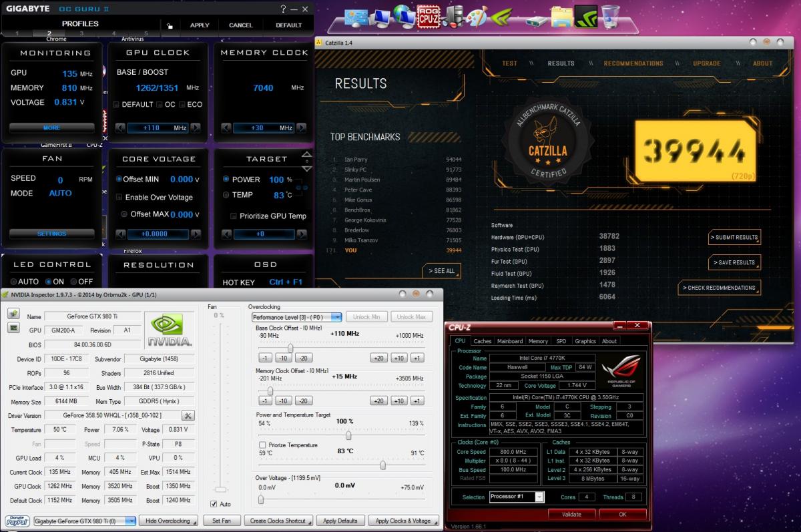The width and height of the screenshot is (801, 532).
Task: Enable the DEFAULT GPU clock checkbox
Action: (x=116, y=105)
